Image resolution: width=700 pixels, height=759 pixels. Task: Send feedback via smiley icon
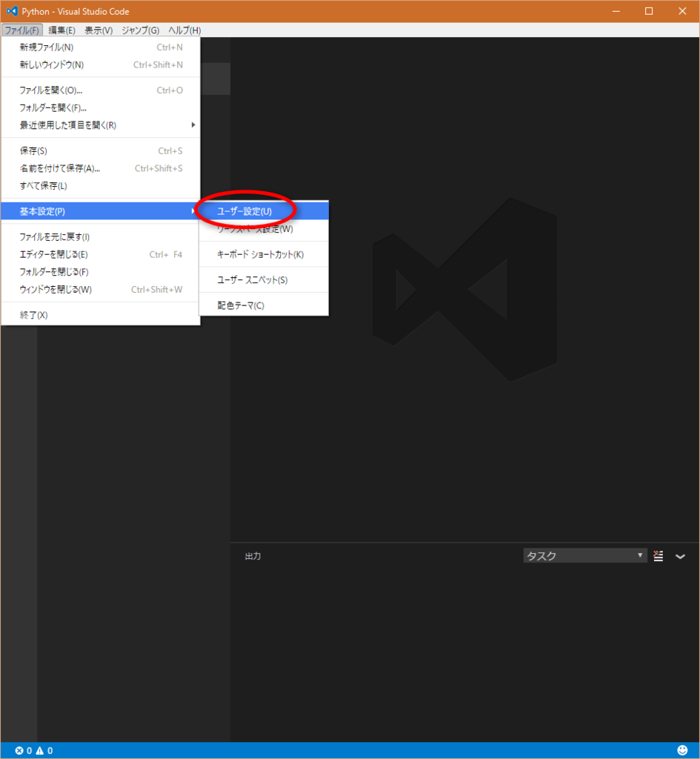[682, 750]
